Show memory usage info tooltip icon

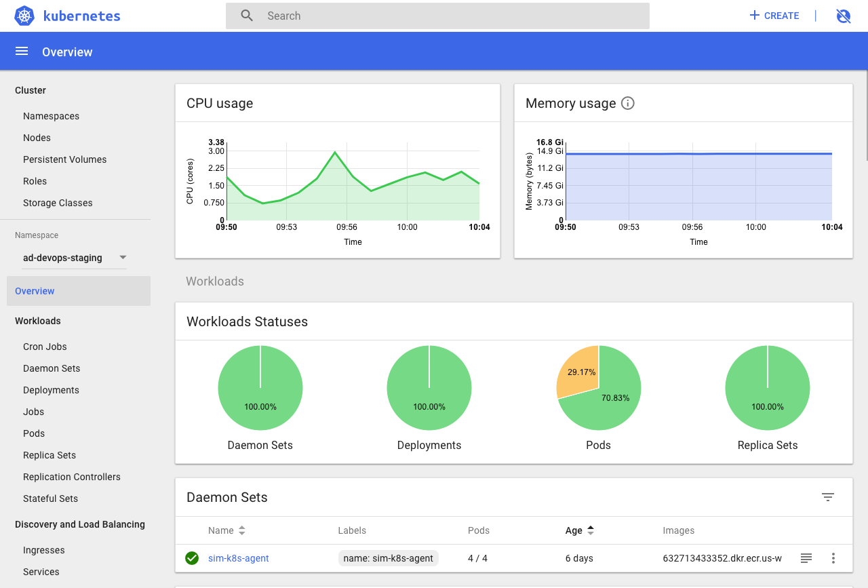pos(627,103)
